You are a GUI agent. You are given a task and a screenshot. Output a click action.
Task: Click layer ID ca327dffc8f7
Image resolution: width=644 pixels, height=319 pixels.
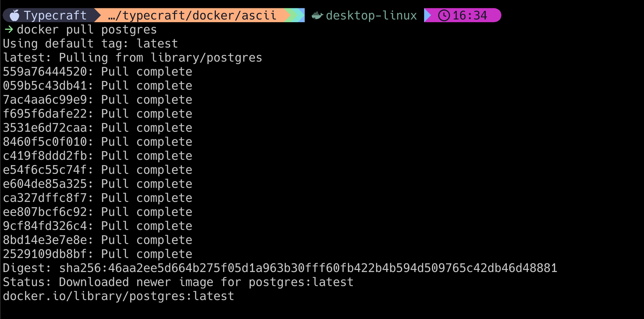pos(45,198)
